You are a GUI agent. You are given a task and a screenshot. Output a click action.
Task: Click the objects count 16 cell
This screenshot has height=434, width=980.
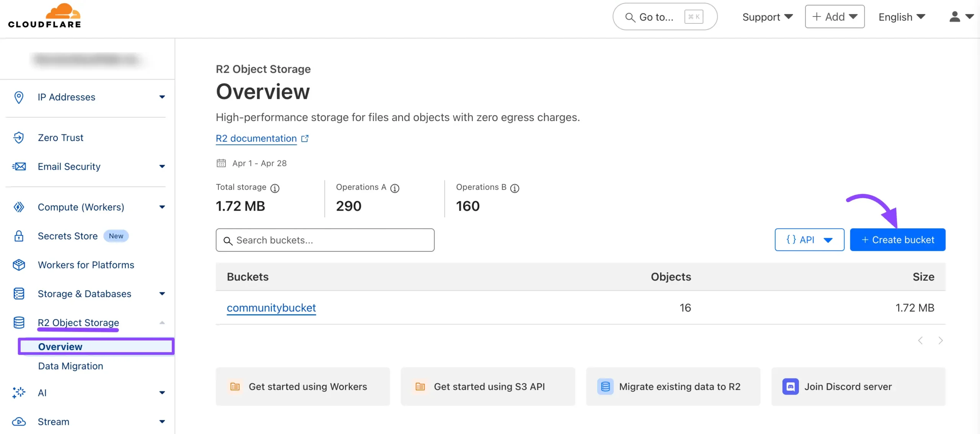(x=685, y=308)
